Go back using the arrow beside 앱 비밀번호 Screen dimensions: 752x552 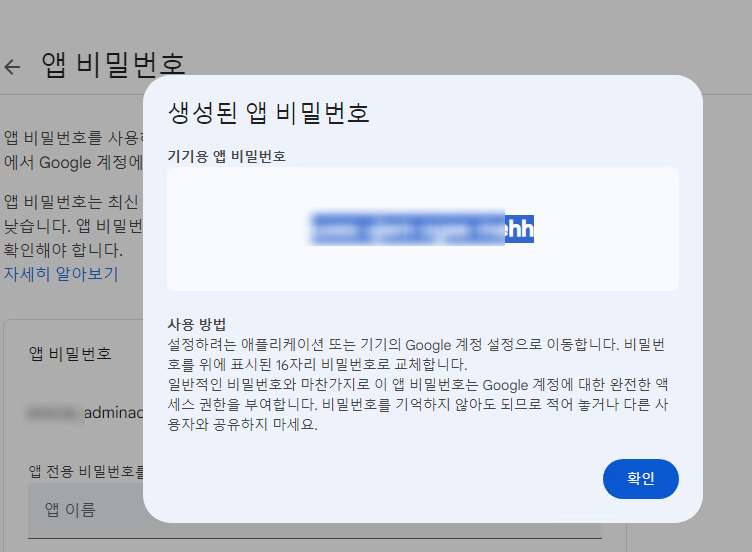click(x=12, y=66)
